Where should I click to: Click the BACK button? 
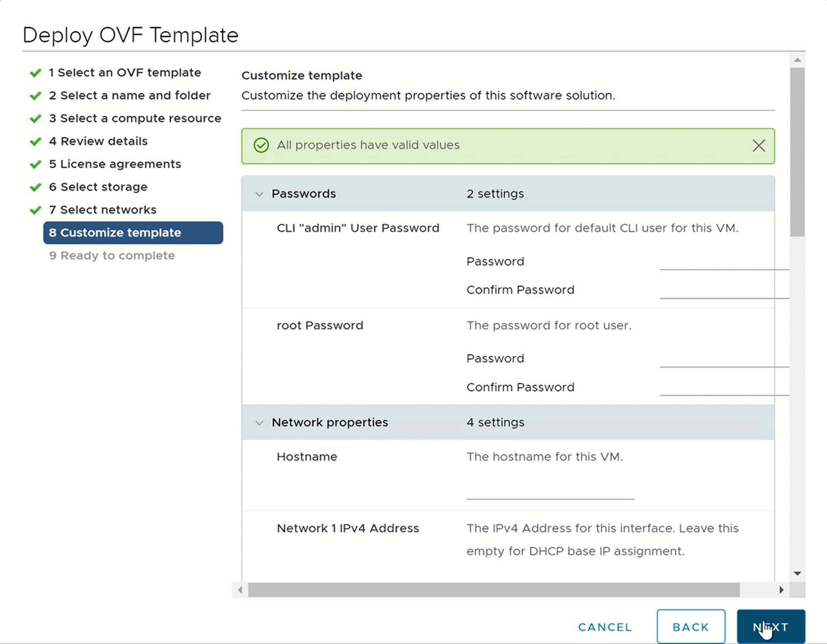[691, 627]
